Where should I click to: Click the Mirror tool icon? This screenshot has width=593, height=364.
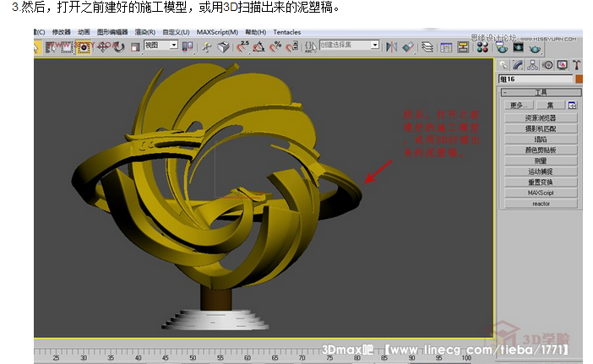[x=391, y=47]
